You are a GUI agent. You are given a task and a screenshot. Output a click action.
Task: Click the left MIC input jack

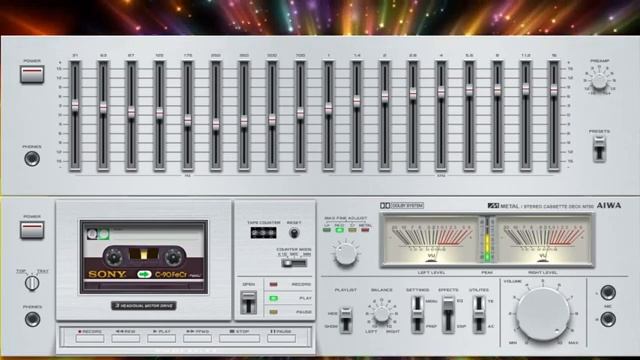pos(608,293)
